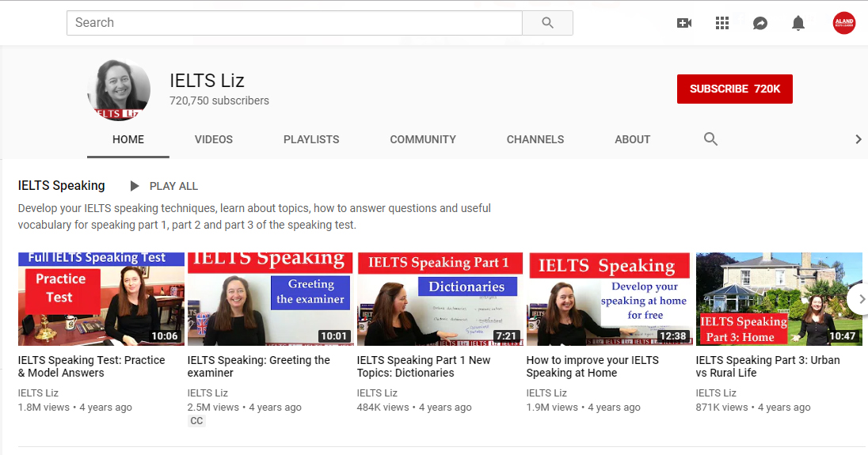Click IELTS Liz name under Urban vs Rural video
This screenshot has height=455, width=868.
coord(716,393)
